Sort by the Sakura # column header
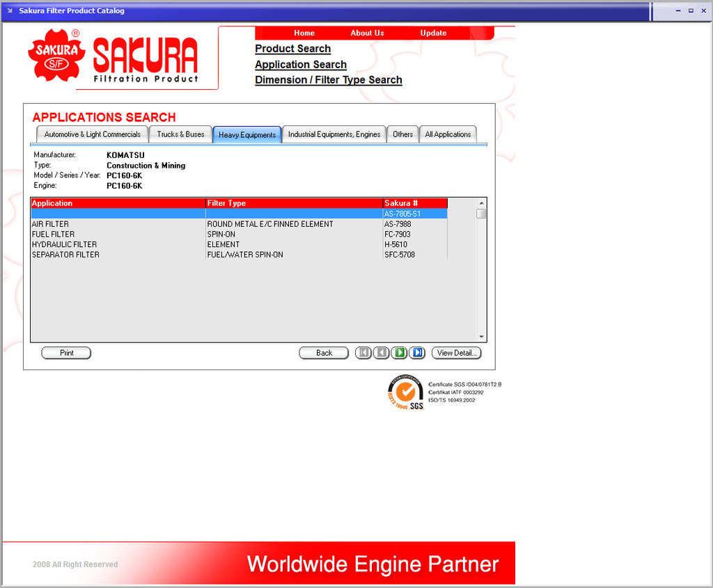The height and width of the screenshot is (588, 713). click(x=415, y=203)
